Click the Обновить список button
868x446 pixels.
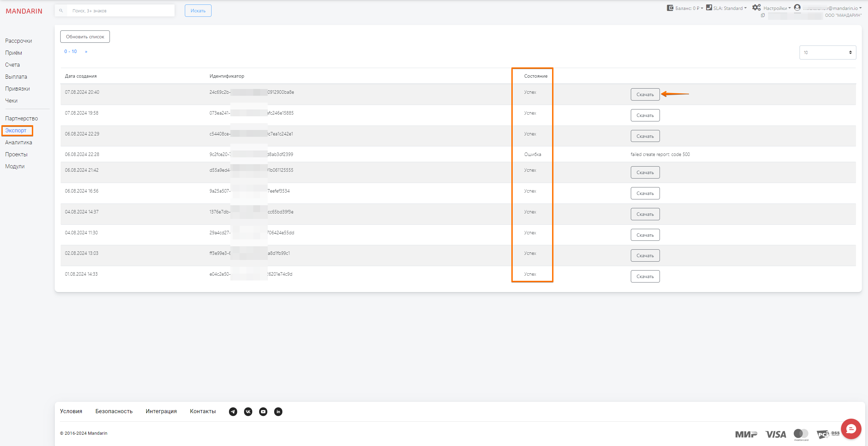pos(85,37)
